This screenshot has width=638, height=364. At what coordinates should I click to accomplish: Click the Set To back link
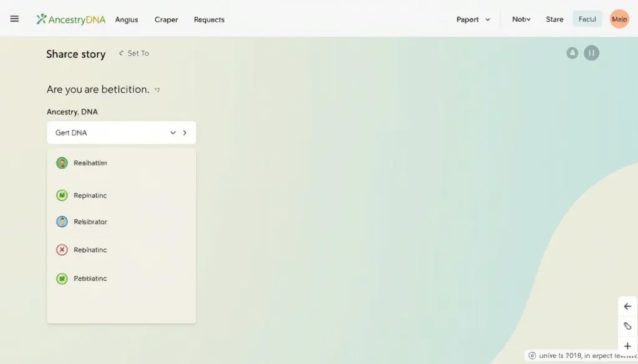[x=134, y=54]
